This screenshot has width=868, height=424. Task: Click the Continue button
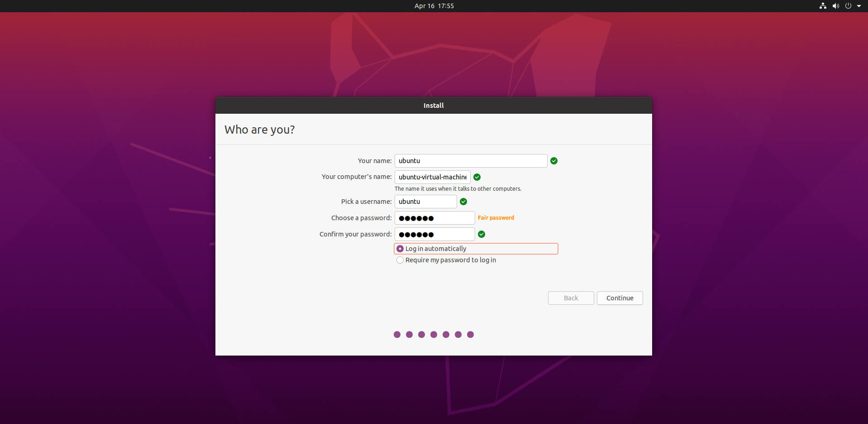coord(620,298)
